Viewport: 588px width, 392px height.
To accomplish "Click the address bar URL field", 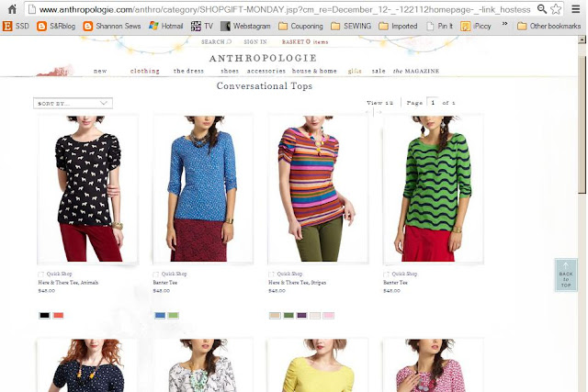I will click(x=285, y=9).
